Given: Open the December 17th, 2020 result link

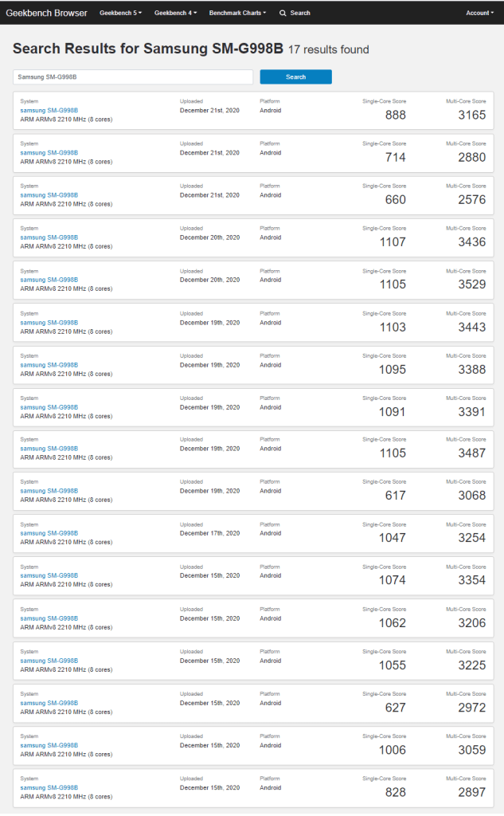Looking at the screenshot, I should point(49,533).
